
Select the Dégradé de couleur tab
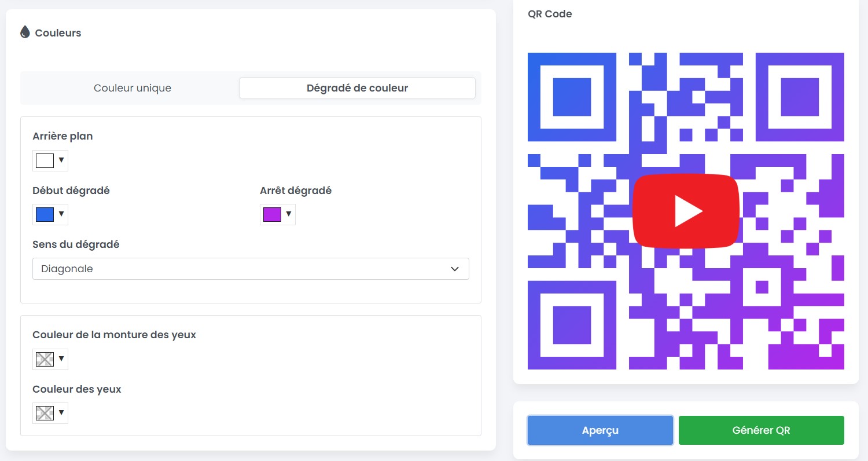click(x=357, y=87)
